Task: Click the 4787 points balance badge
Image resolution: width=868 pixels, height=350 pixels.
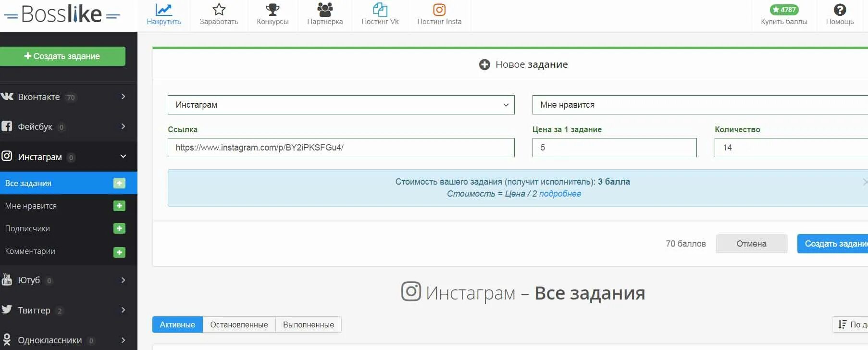Action: click(784, 10)
